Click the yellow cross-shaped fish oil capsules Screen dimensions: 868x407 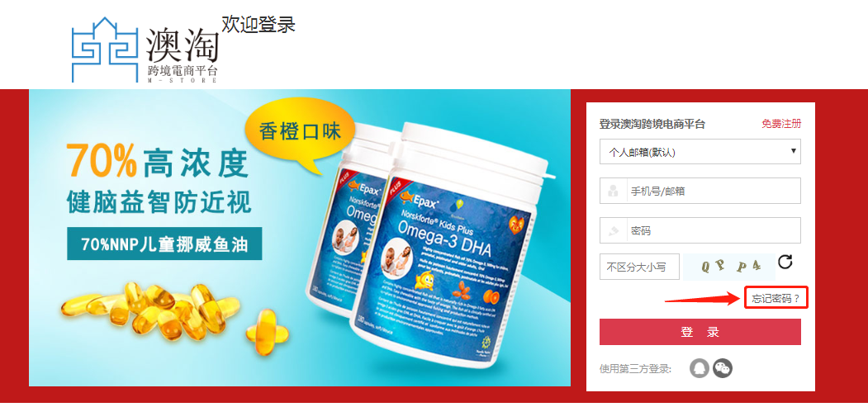click(267, 333)
